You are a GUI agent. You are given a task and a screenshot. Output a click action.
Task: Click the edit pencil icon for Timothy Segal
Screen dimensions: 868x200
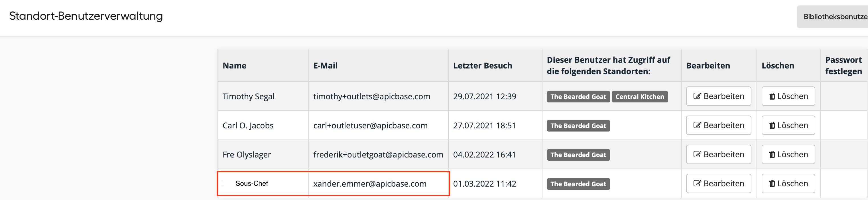[697, 96]
